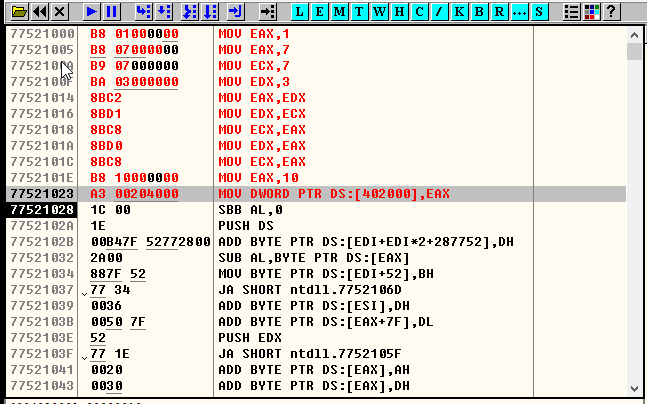Screen dimensions: 647x404
Task: Select instruction MOV EAX,EDX
Action: click(x=262, y=98)
